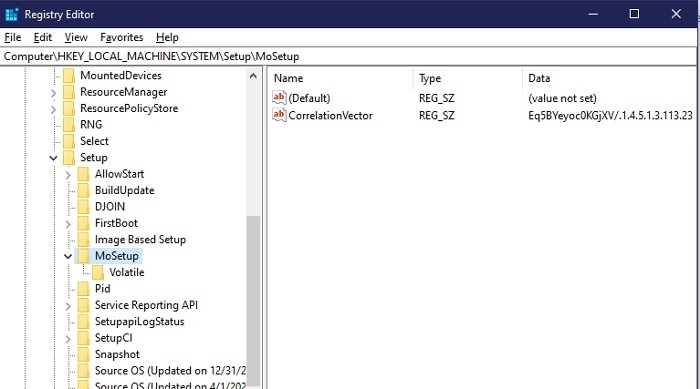The image size is (700, 389).
Task: Select the MoSetup folder icon
Action: 83,256
